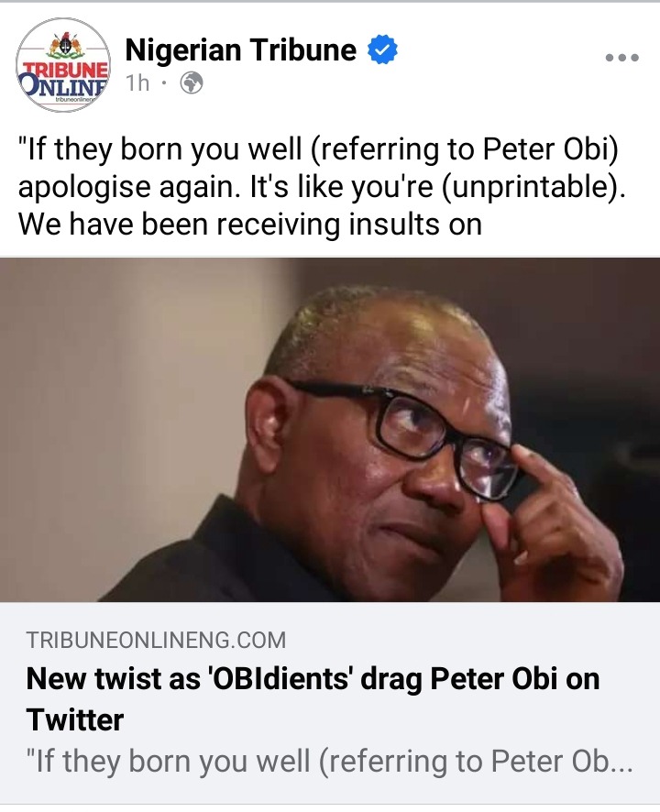Click the gray link preview card background

point(330,703)
